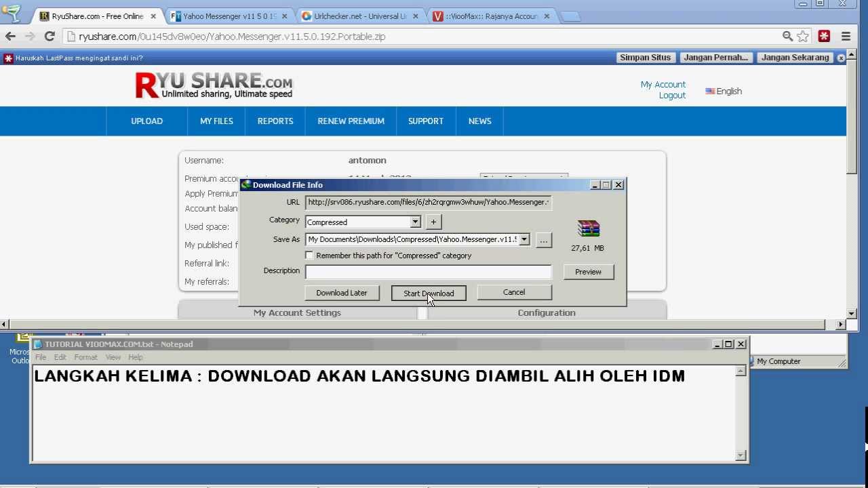Maximize the Notepad window

point(729,344)
